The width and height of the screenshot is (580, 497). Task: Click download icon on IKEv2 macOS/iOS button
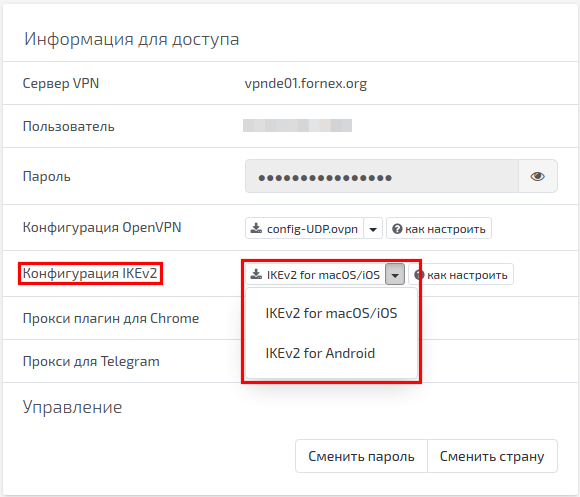(x=256, y=274)
